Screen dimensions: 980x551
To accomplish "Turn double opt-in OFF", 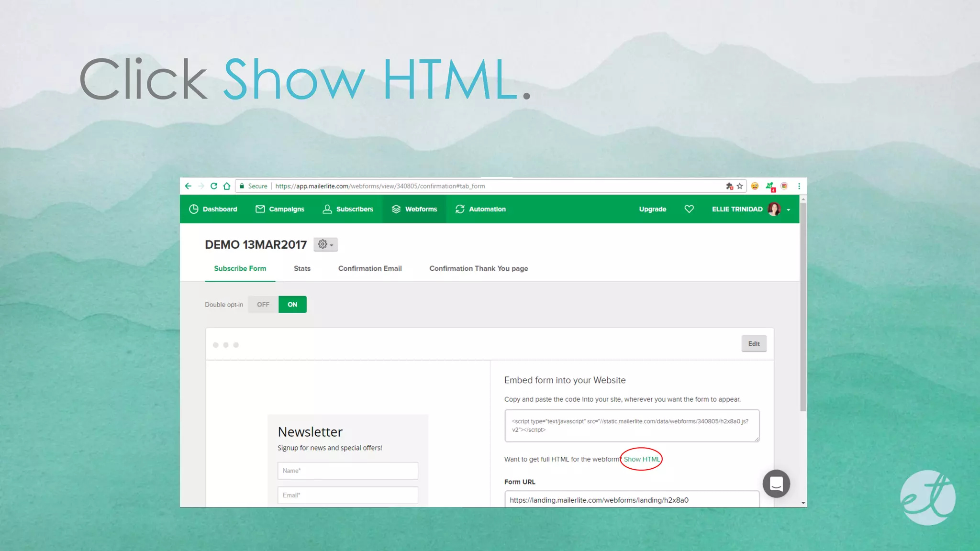I will pos(263,304).
